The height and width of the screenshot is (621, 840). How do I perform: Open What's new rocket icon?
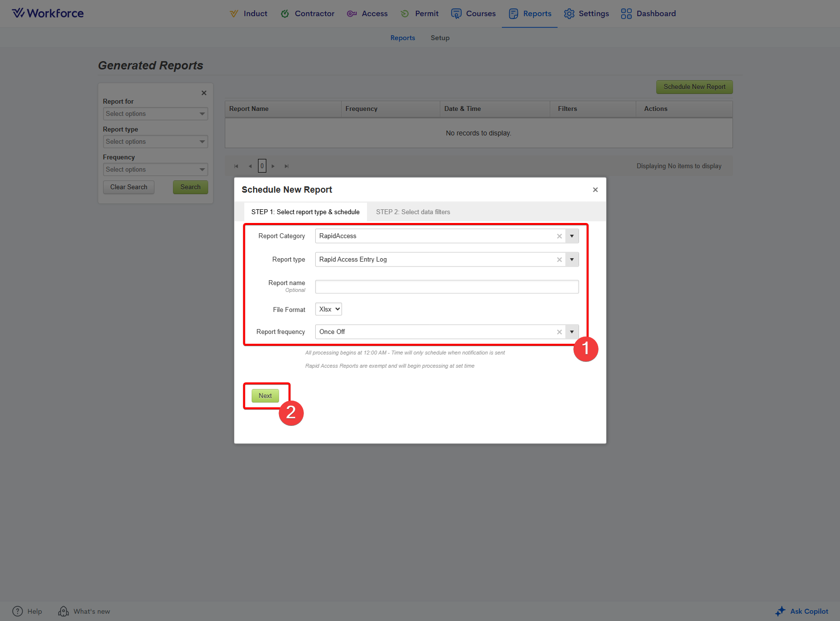pos(63,611)
